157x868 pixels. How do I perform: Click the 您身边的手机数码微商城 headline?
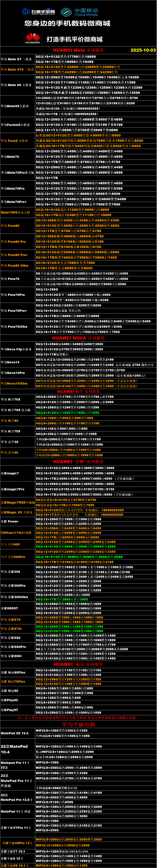(67, 24)
